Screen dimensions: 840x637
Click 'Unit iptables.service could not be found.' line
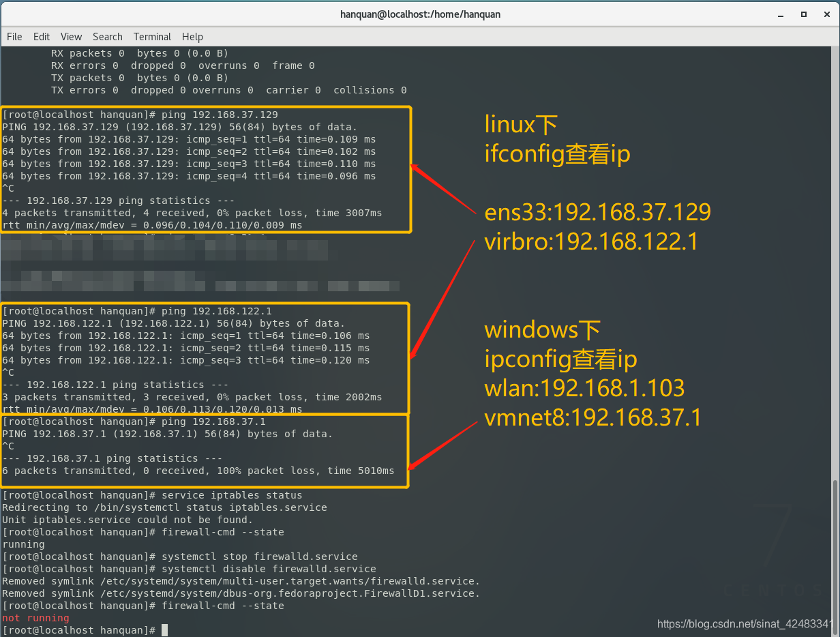point(127,520)
